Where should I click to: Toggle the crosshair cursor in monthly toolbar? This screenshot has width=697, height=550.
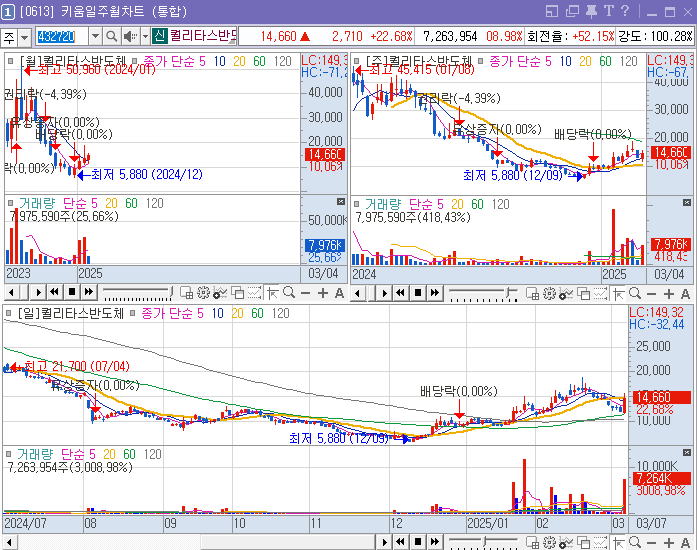(272, 293)
